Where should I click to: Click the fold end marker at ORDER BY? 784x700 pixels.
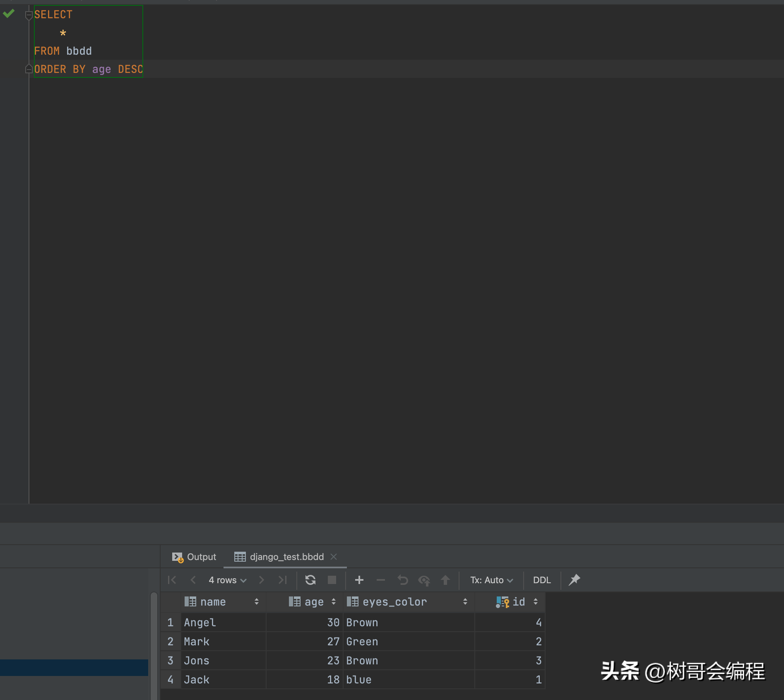29,69
